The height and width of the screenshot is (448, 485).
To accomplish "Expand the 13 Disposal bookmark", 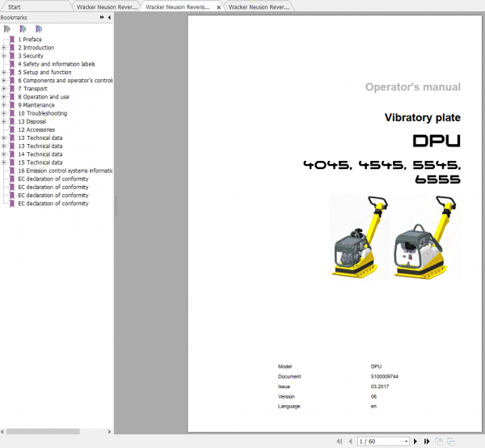I will pos(4,121).
